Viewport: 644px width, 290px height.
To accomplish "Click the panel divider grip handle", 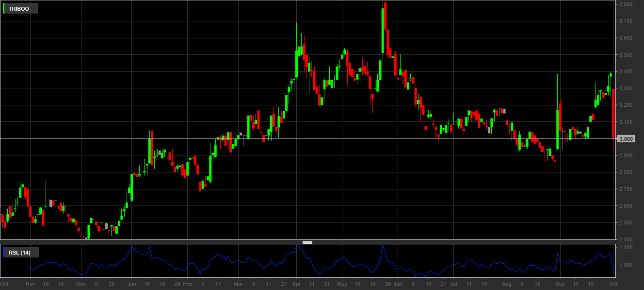I will click(307, 242).
